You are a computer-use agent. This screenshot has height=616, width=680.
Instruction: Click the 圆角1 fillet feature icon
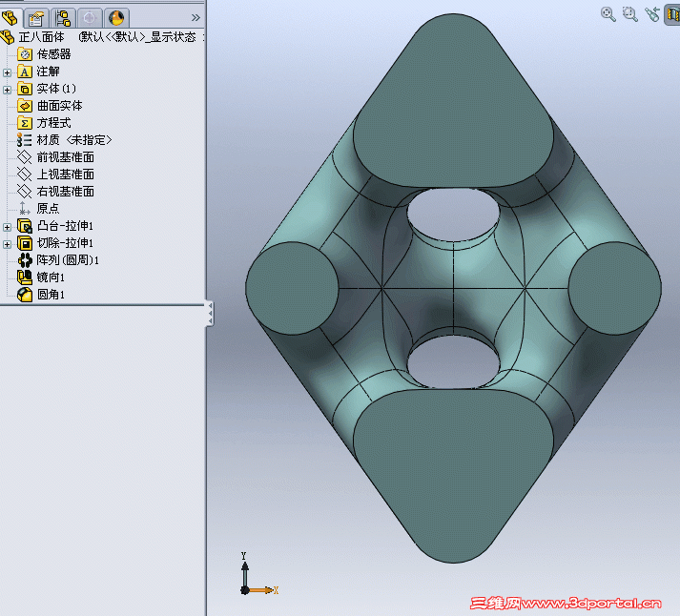[x=25, y=295]
